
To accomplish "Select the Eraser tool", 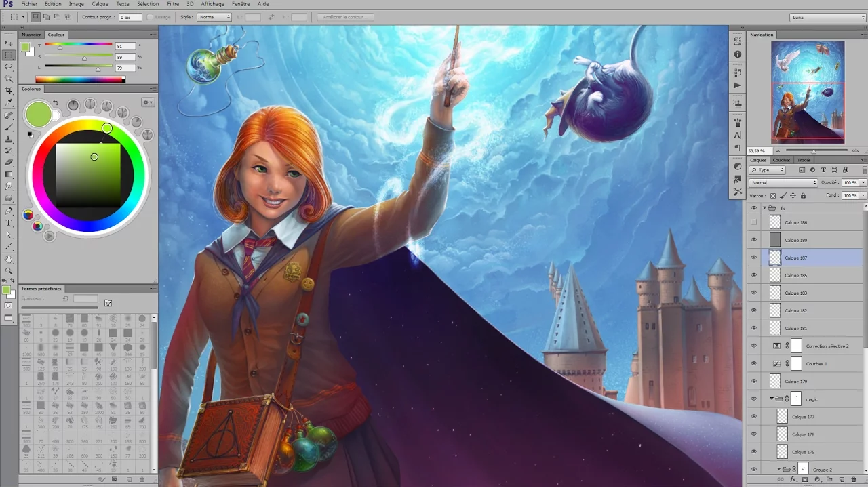I will point(9,163).
